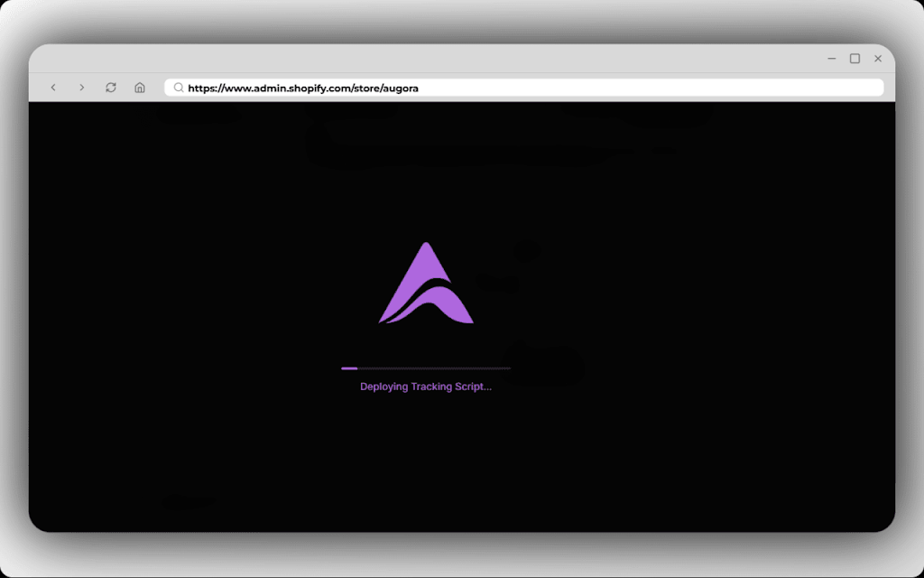Screen dimensions: 924x578
Task: Click the purple loading progress bar
Action: coord(426,368)
